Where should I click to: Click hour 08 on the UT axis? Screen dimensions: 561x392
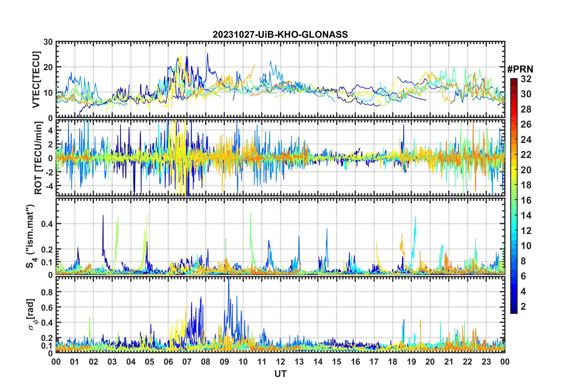click(x=206, y=362)
